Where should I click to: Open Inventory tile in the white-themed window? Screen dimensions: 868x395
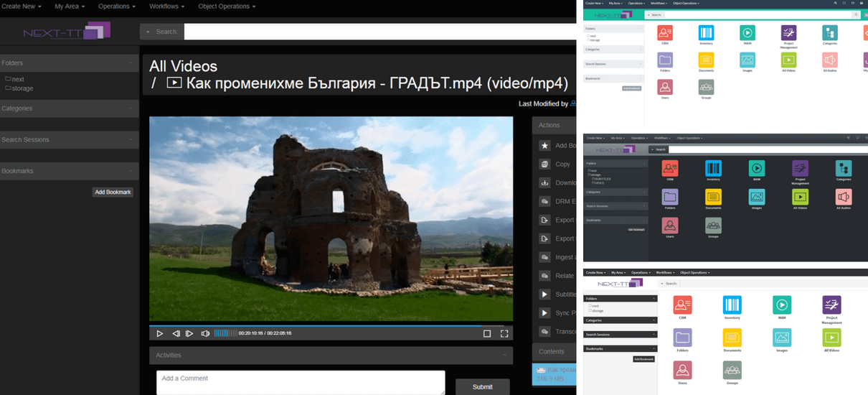(x=732, y=307)
